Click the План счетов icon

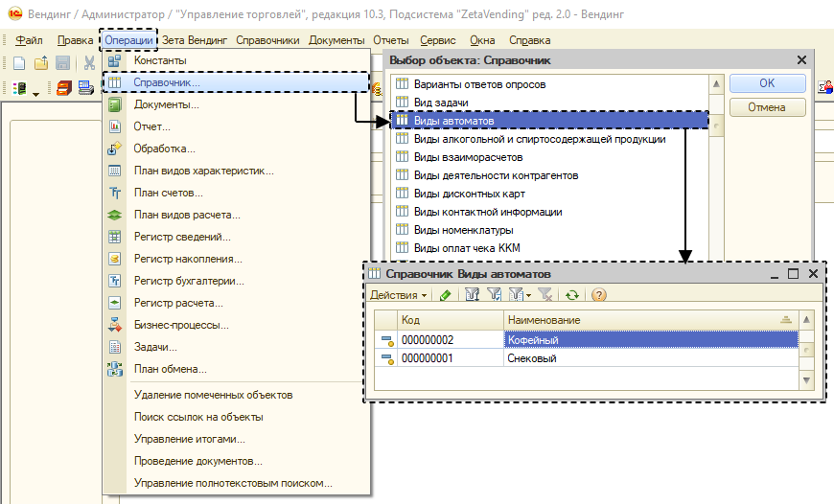(115, 193)
